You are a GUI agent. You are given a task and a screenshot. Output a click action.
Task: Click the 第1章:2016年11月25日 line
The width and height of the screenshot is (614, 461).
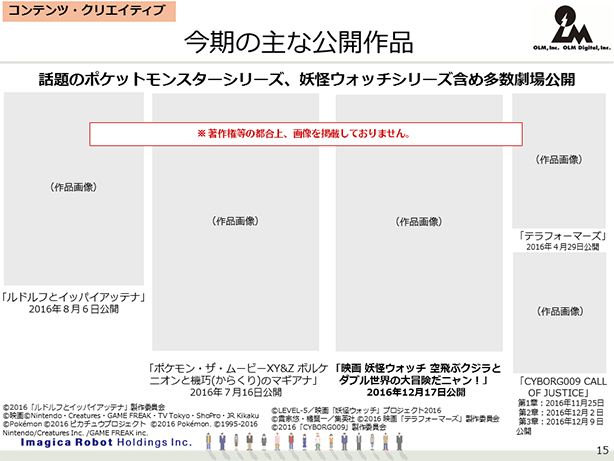coord(561,403)
